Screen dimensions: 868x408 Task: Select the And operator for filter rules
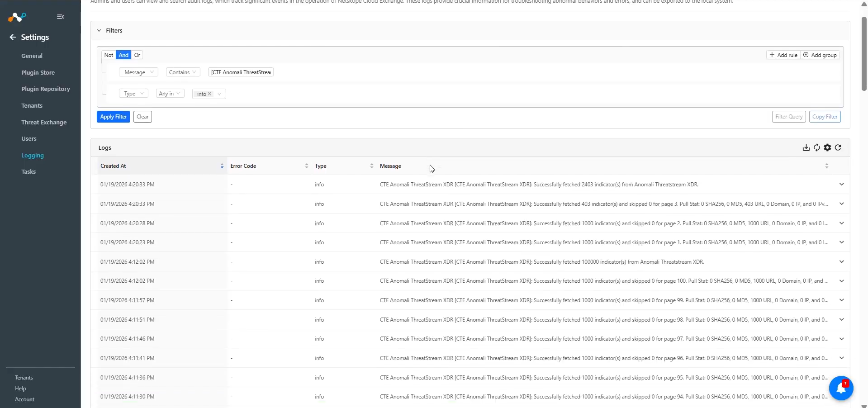coord(123,55)
